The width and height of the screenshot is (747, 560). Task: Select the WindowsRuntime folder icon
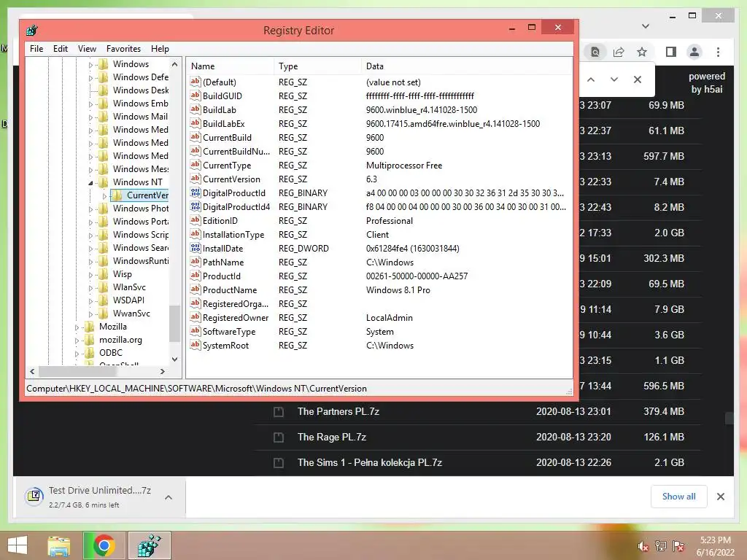click(x=104, y=261)
